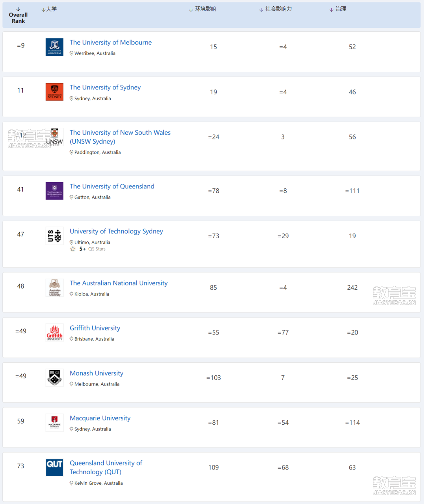The width and height of the screenshot is (424, 504).
Task: Click QUT overall rank 73
Action: (20, 466)
